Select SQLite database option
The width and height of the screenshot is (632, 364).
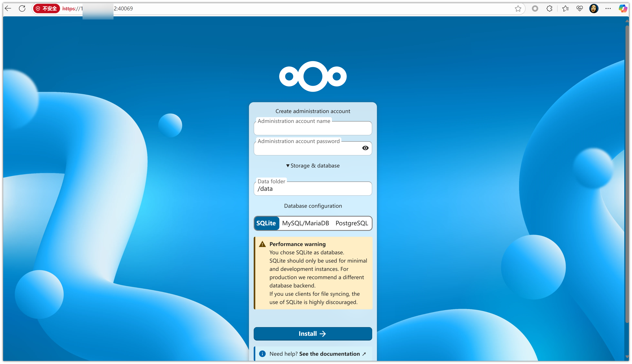pyautogui.click(x=266, y=223)
